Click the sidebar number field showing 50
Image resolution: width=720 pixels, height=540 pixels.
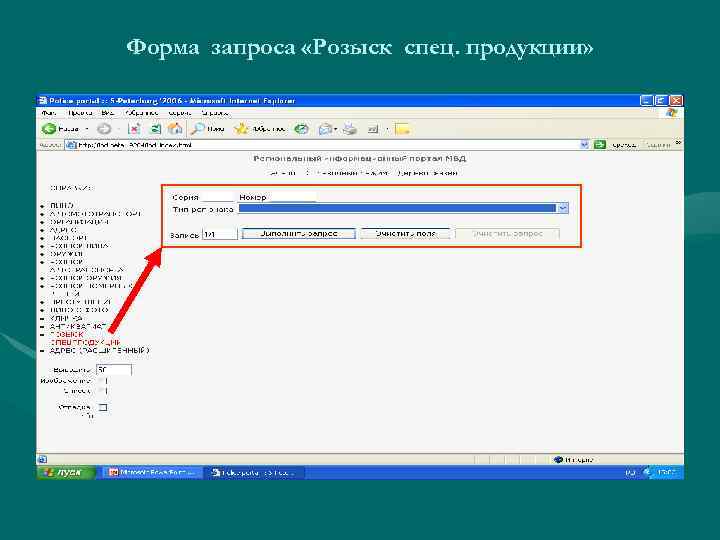(114, 370)
